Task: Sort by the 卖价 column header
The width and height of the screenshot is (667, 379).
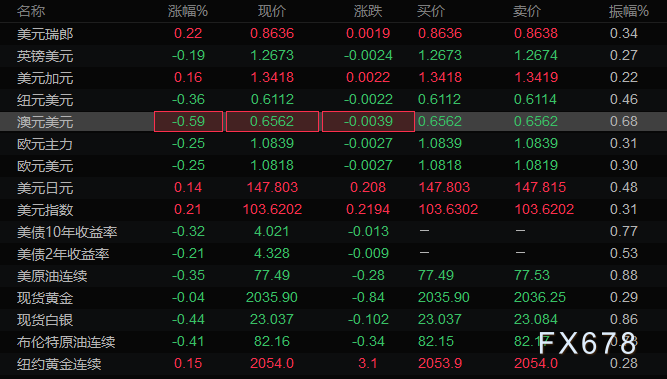Action: [x=527, y=11]
